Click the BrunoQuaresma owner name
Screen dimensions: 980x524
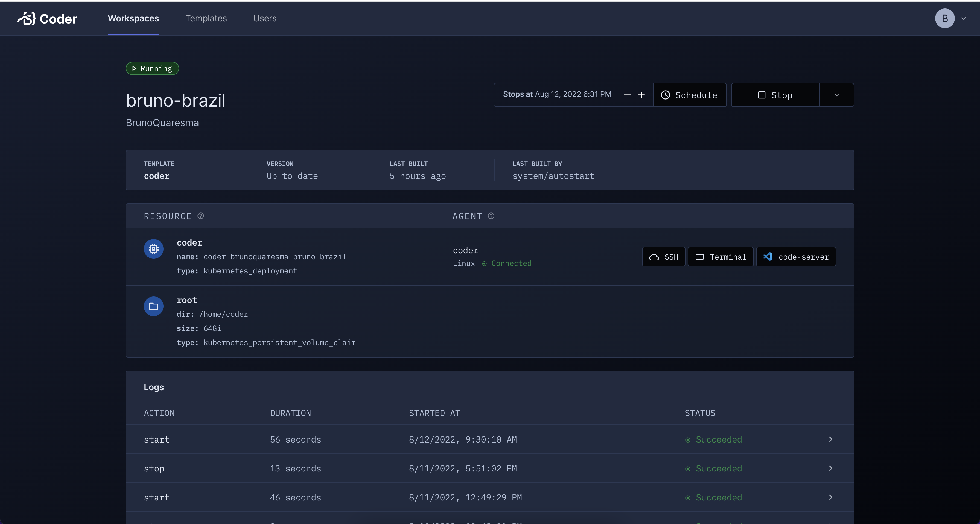(x=162, y=123)
